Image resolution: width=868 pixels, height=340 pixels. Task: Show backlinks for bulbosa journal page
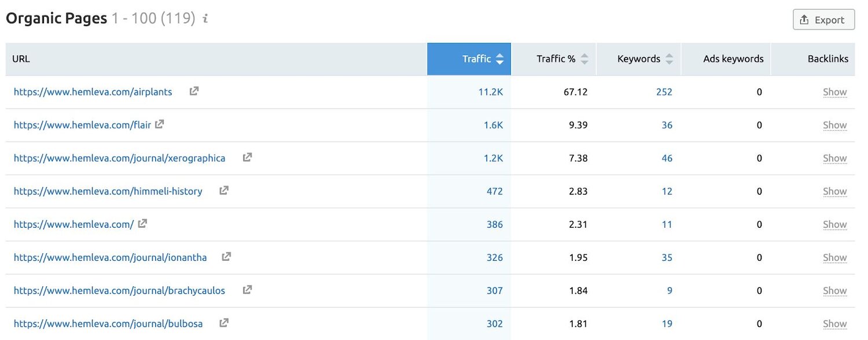tap(834, 324)
